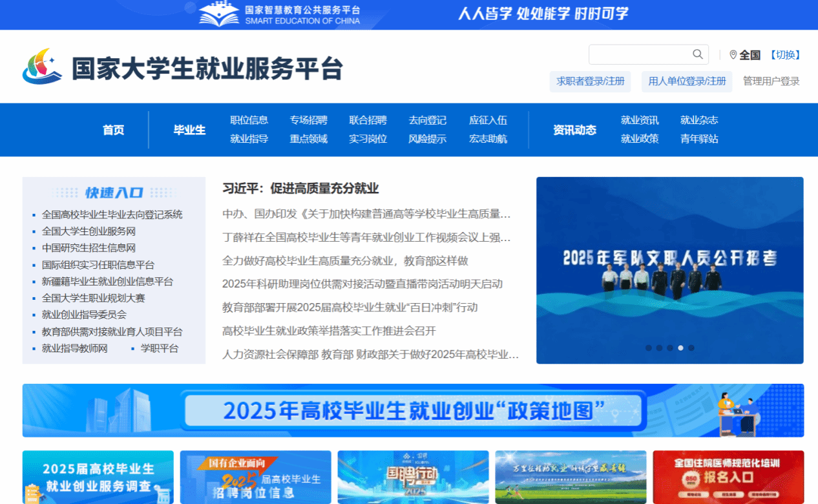
Task: Select 应征入伍 menu item
Action: click(x=488, y=120)
